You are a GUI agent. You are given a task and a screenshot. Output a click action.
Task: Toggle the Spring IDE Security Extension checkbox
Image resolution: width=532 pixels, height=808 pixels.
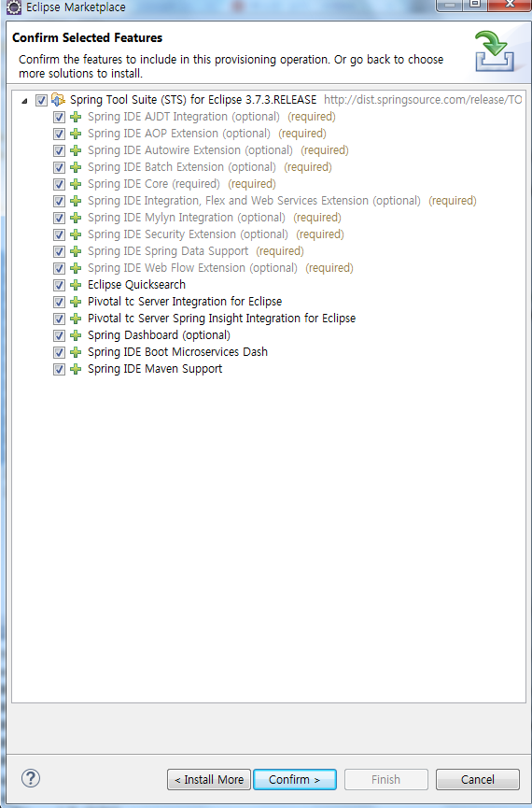(59, 234)
